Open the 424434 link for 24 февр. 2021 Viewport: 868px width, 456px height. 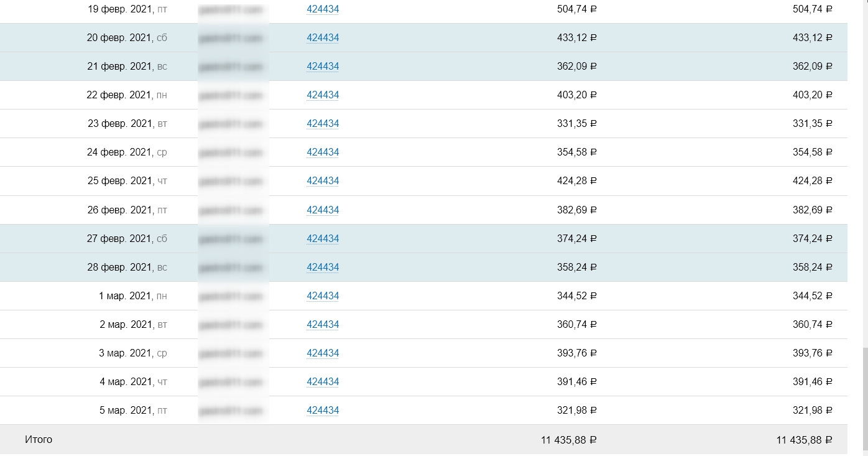[x=323, y=152]
